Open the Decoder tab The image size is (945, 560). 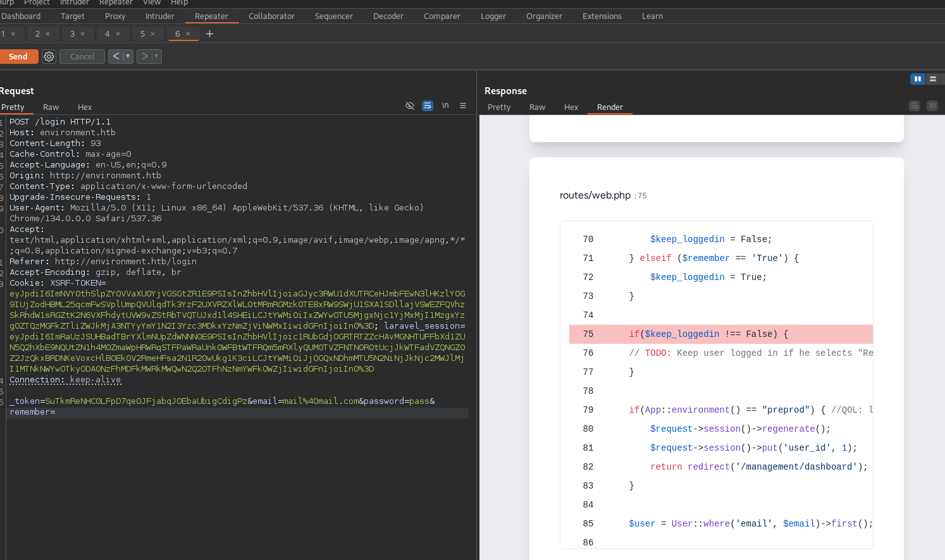click(388, 16)
